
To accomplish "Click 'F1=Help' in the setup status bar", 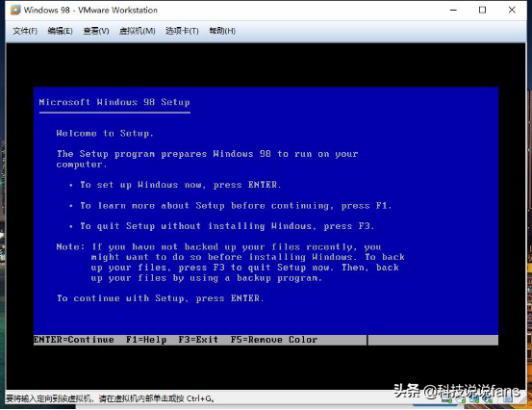I will pyautogui.click(x=146, y=340).
